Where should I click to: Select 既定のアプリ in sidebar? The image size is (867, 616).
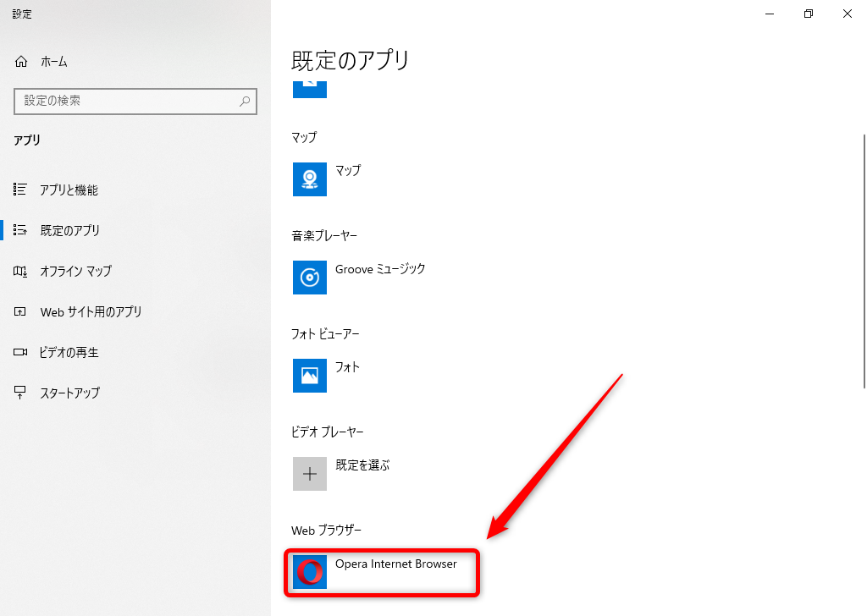coord(69,230)
